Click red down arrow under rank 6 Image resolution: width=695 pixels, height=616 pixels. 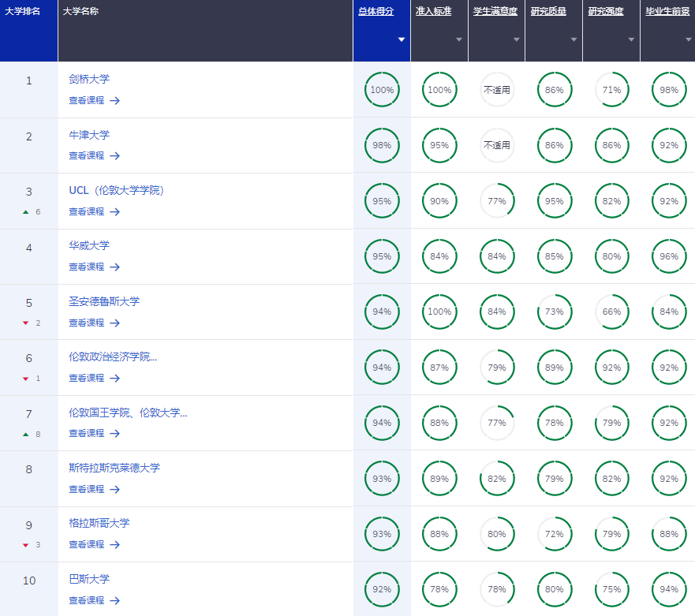pyautogui.click(x=26, y=379)
